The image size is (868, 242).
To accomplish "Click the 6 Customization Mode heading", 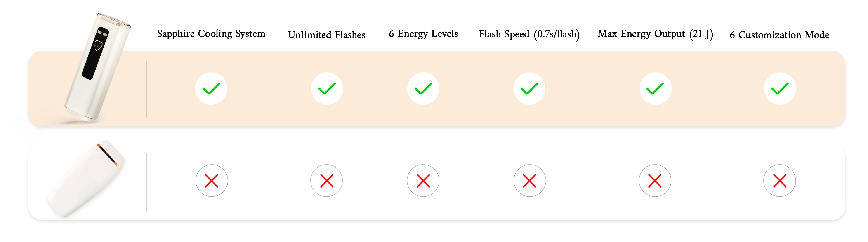I will 779,35.
